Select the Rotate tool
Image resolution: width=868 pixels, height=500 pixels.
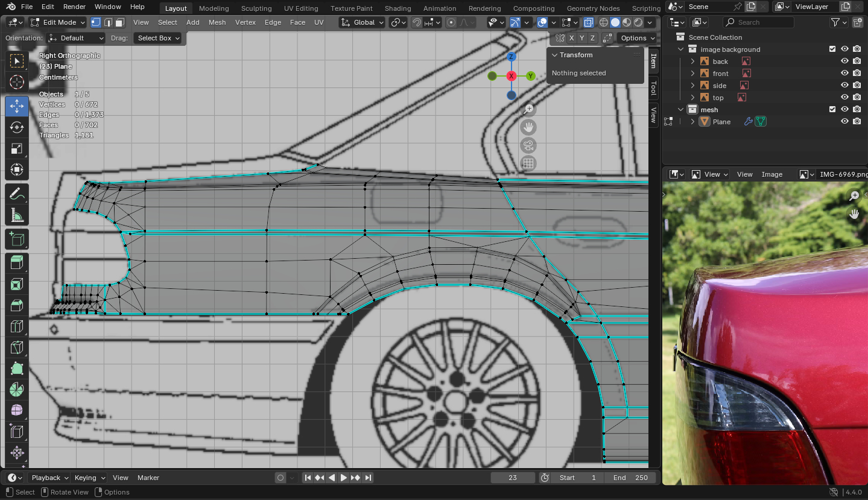(17, 127)
